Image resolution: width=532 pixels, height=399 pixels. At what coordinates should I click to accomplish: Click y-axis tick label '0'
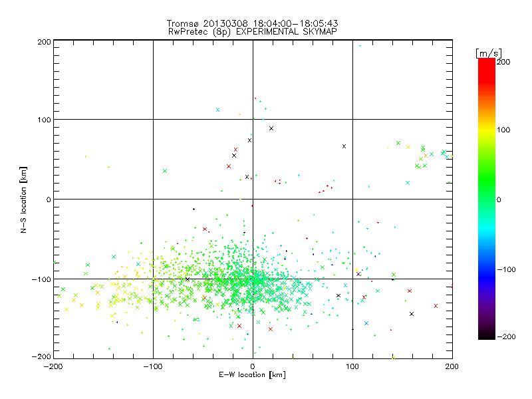pos(49,199)
